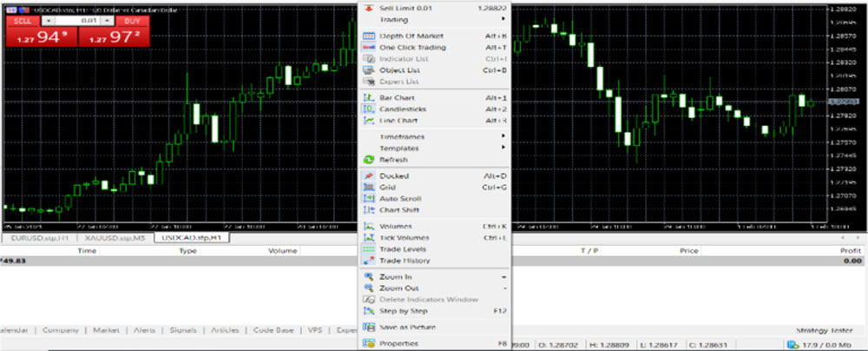The height and width of the screenshot is (351, 868).
Task: Click Zoom Out in the context menu
Action: pyautogui.click(x=435, y=288)
